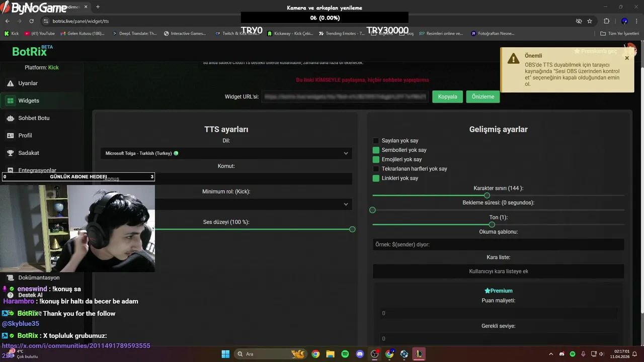Open Chrome from the taskbar
Screen dimensions: 644x362
[x=315, y=354]
